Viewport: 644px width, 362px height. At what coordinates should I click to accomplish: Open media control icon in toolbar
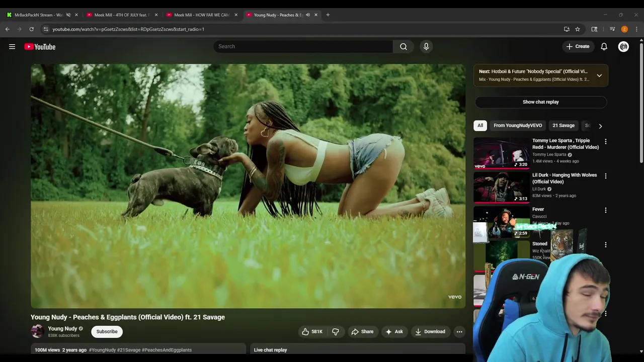click(x=612, y=29)
